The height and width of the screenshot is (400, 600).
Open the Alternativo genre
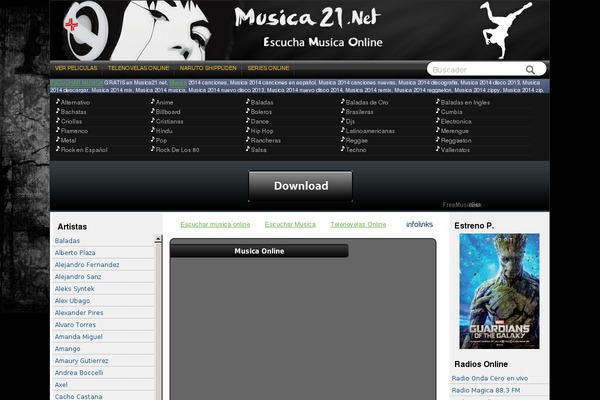click(x=75, y=103)
